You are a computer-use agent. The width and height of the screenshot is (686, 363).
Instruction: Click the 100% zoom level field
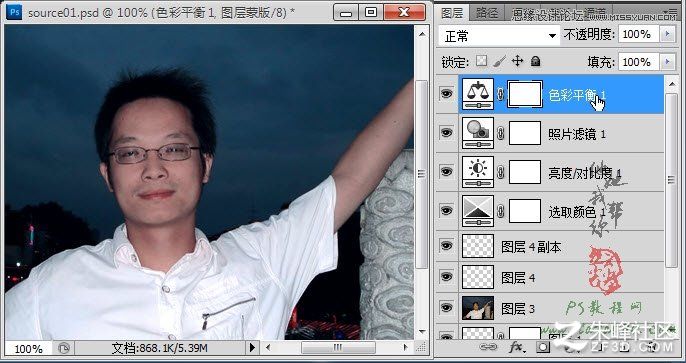[x=28, y=349]
